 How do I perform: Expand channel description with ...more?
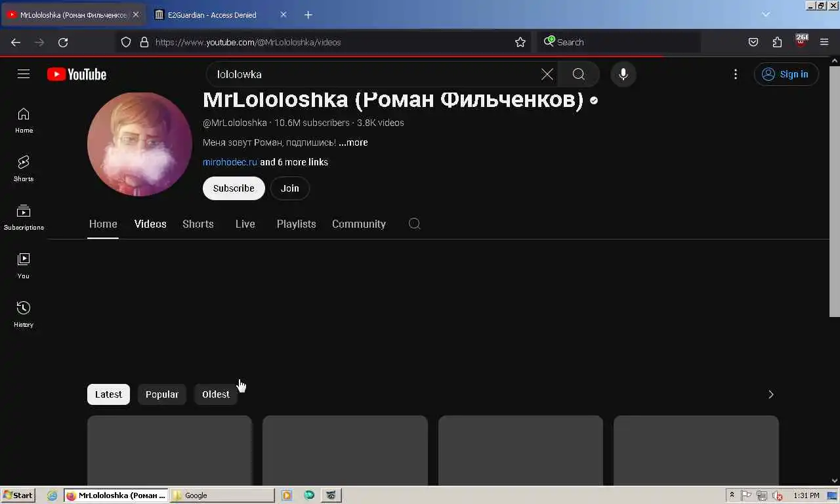353,142
